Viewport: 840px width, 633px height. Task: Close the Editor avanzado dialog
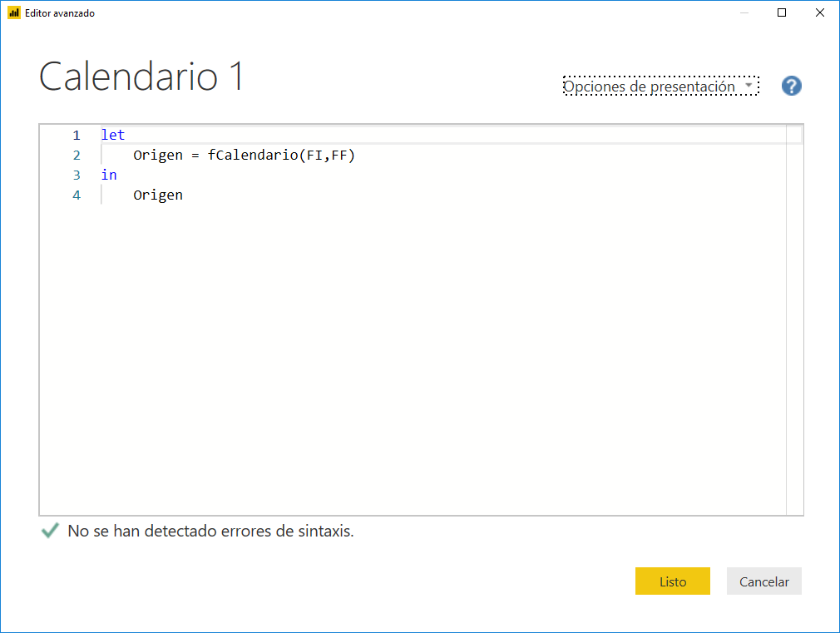pyautogui.click(x=819, y=12)
